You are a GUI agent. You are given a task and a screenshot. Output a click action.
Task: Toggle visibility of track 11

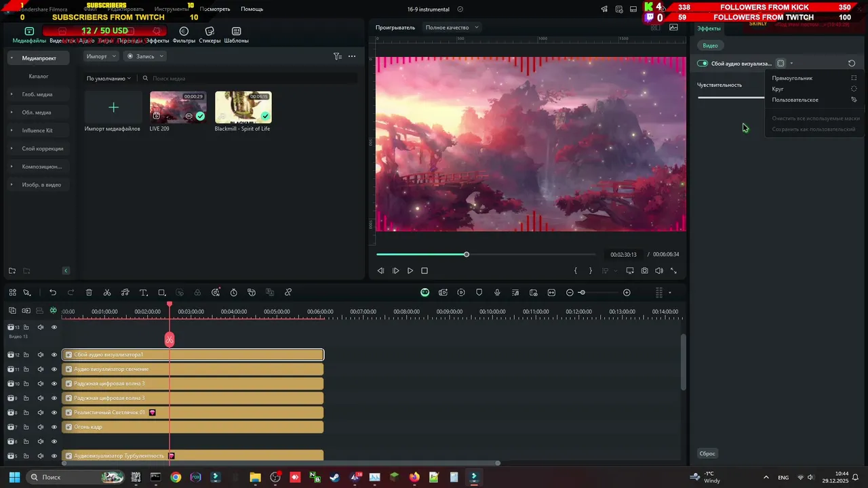coord(54,369)
